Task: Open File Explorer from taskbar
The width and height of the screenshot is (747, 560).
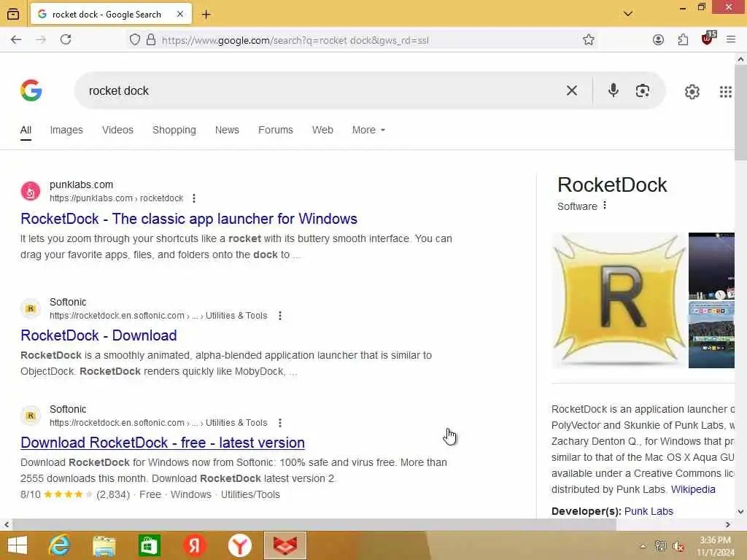Action: (x=104, y=545)
